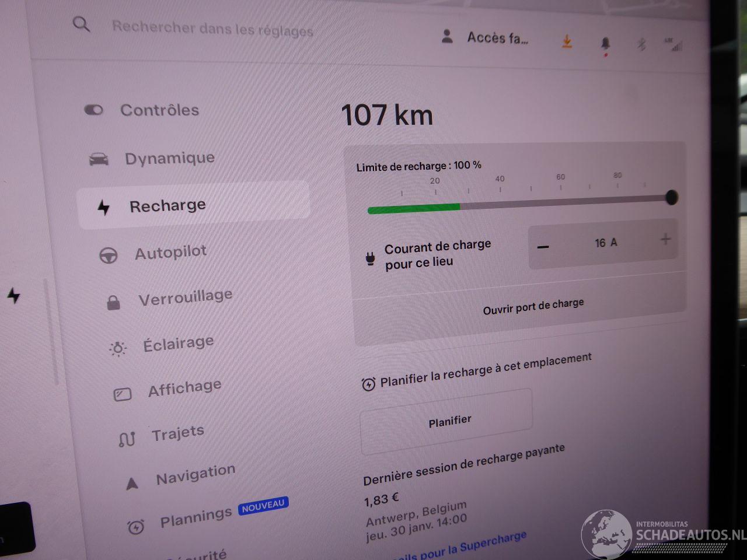This screenshot has width=747, height=560.
Task: Decrease charge current with minus button
Action: pos(543,247)
